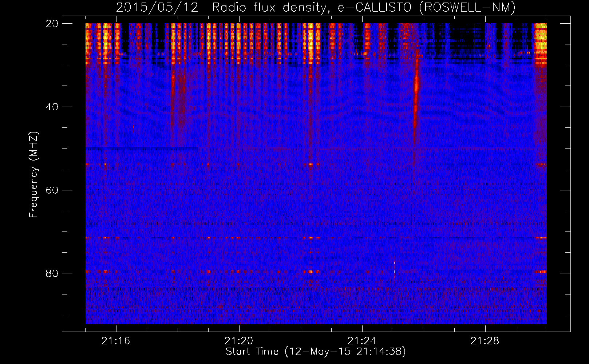Click the '20' frequency tick label
The height and width of the screenshot is (364, 589).
click(x=52, y=24)
